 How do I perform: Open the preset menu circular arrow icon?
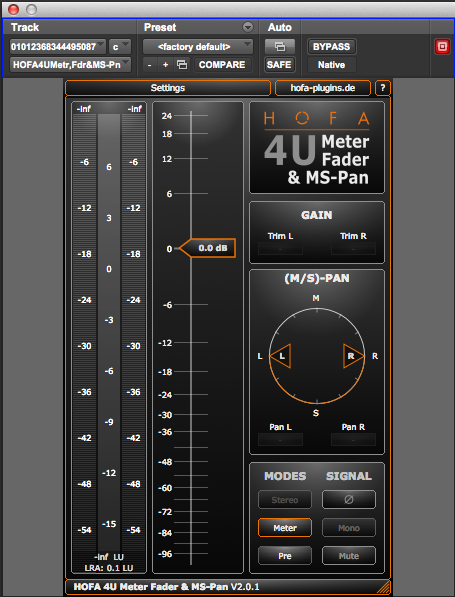point(248,27)
